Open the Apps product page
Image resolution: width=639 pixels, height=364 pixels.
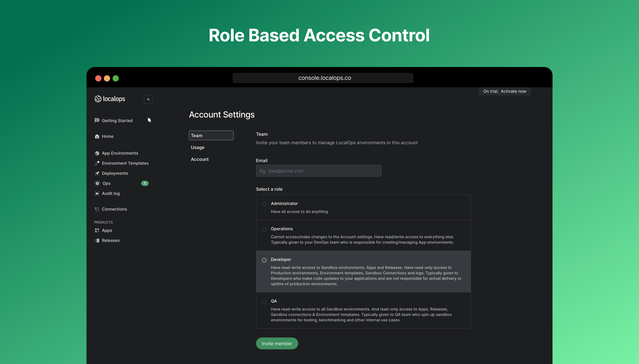click(107, 230)
